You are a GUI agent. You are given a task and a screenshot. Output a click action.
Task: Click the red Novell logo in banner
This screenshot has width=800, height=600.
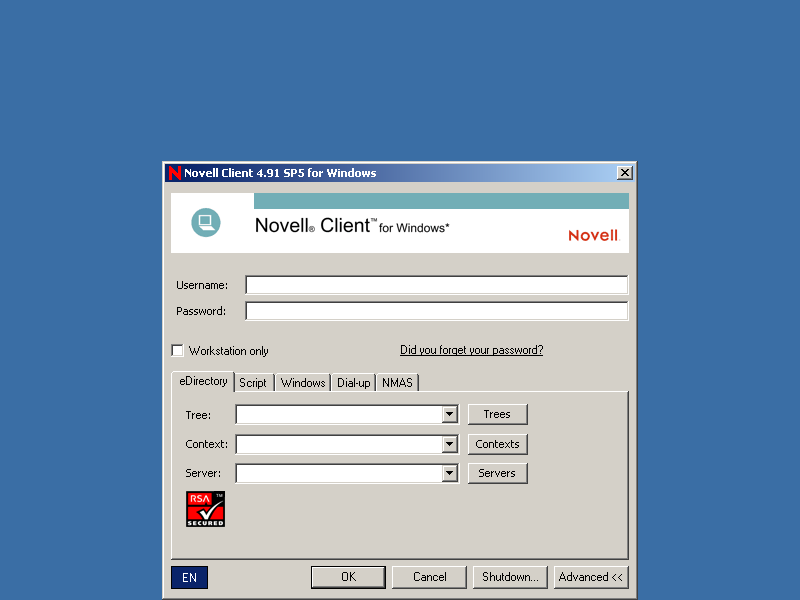tap(593, 235)
